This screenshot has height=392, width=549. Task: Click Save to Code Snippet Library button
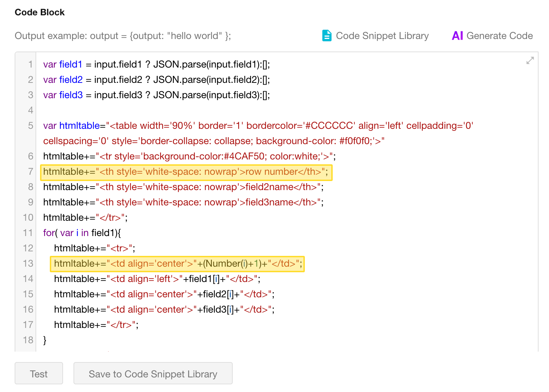point(153,374)
